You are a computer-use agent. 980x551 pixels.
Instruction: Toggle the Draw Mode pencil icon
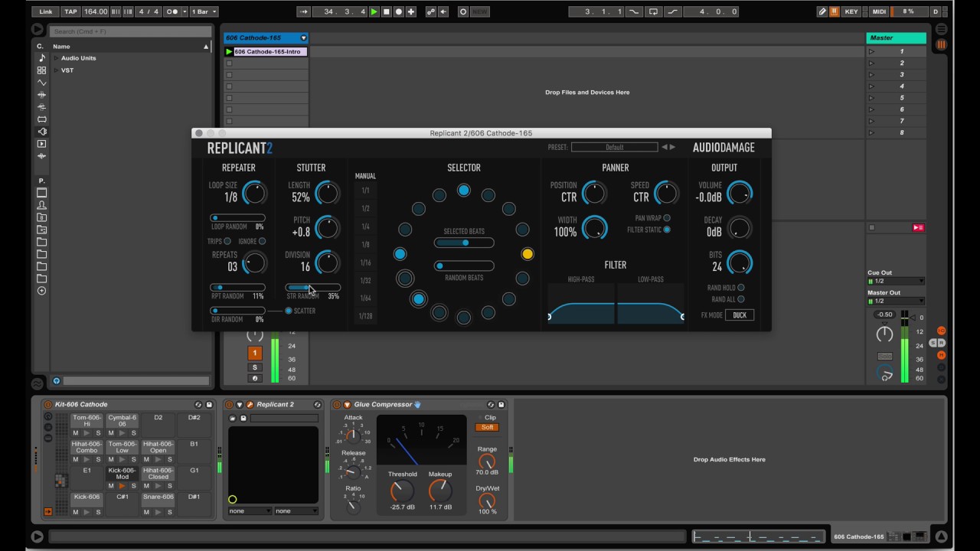pos(822,11)
